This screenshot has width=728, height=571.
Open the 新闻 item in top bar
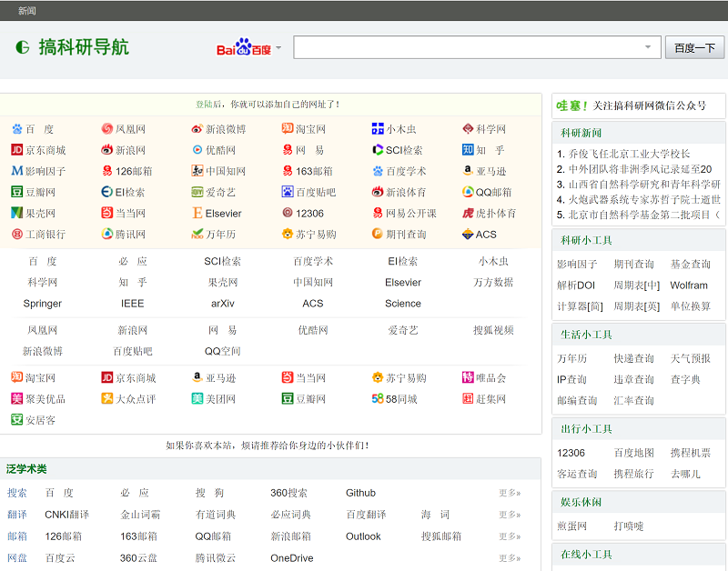(27, 11)
